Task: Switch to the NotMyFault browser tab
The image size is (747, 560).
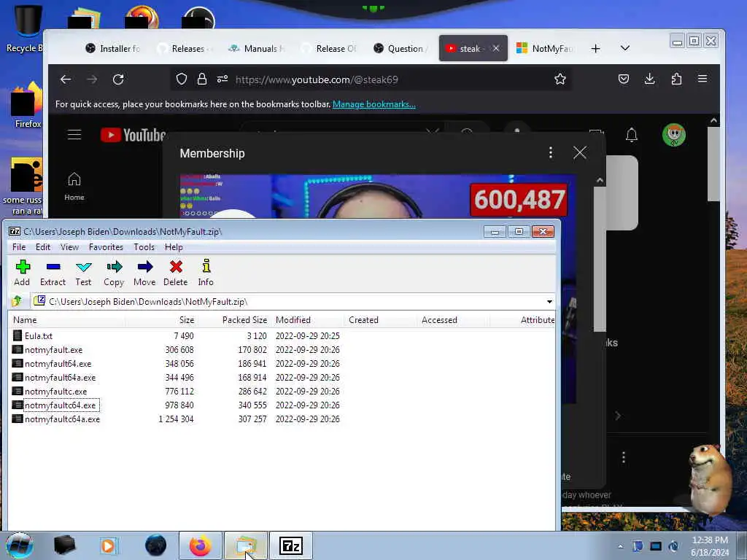Action: (546, 49)
